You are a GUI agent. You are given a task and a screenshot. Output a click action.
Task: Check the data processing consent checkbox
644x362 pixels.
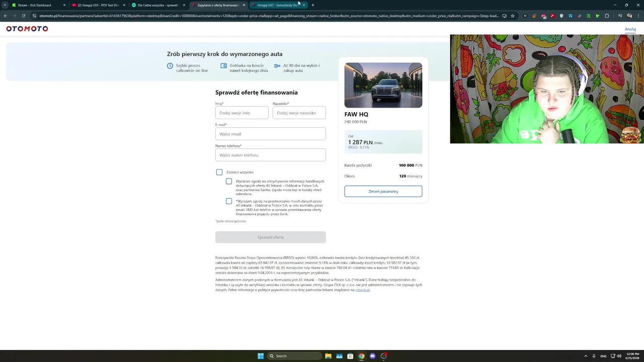[x=229, y=201]
